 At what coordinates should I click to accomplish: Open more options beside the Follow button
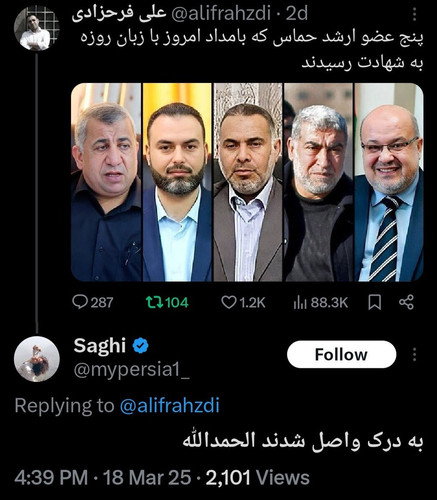(414, 355)
